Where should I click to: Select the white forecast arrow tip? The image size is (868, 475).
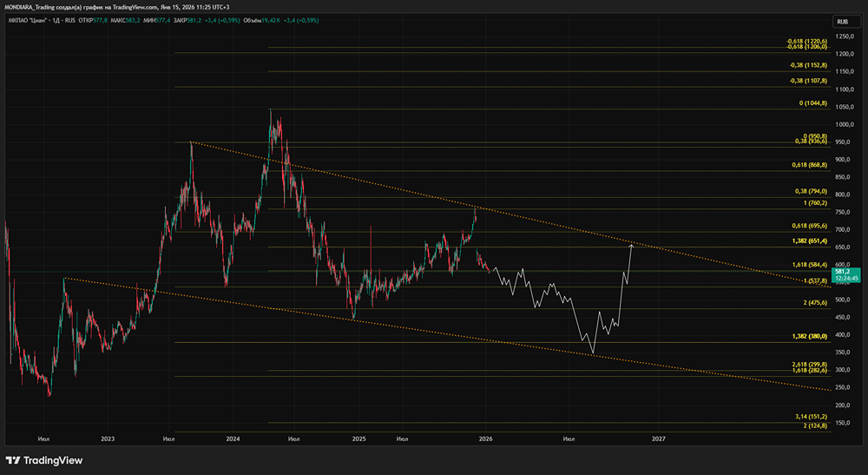pos(631,247)
